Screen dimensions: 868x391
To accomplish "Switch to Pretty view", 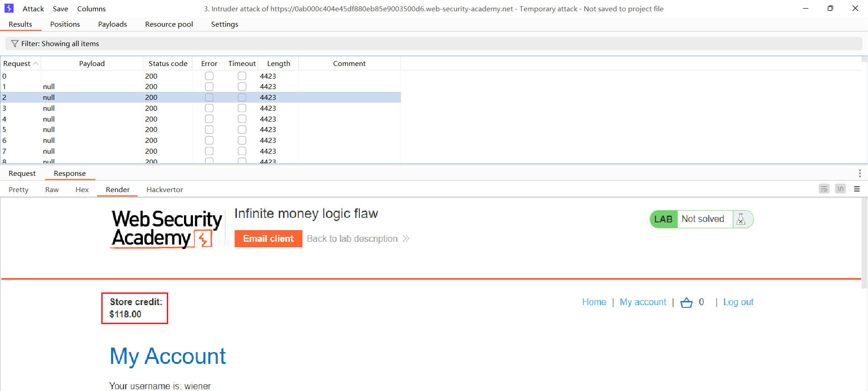I will pyautogui.click(x=19, y=189).
